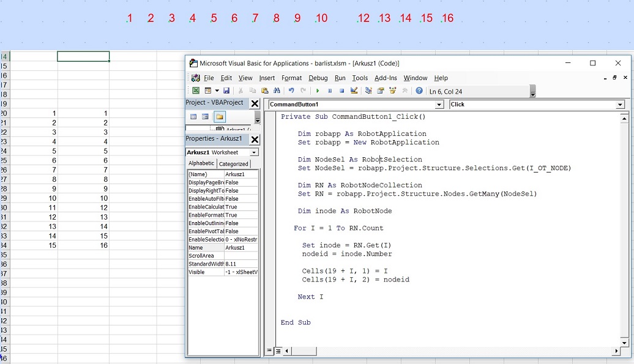Open the Insert menu
The height and width of the screenshot is (364, 634).
click(267, 78)
